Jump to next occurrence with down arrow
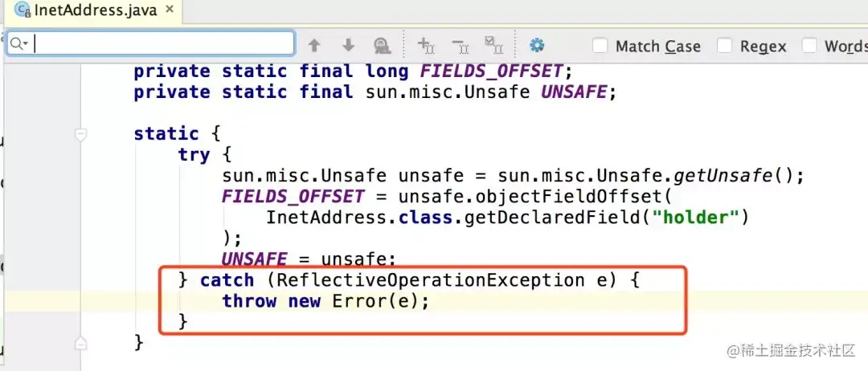Image resolution: width=868 pixels, height=371 pixels. (x=348, y=45)
